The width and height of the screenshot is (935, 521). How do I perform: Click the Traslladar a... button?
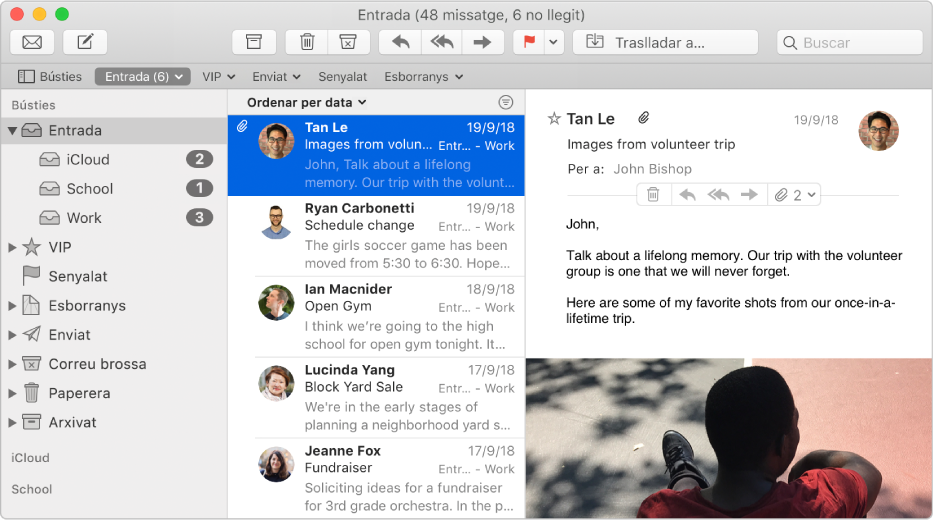point(665,42)
